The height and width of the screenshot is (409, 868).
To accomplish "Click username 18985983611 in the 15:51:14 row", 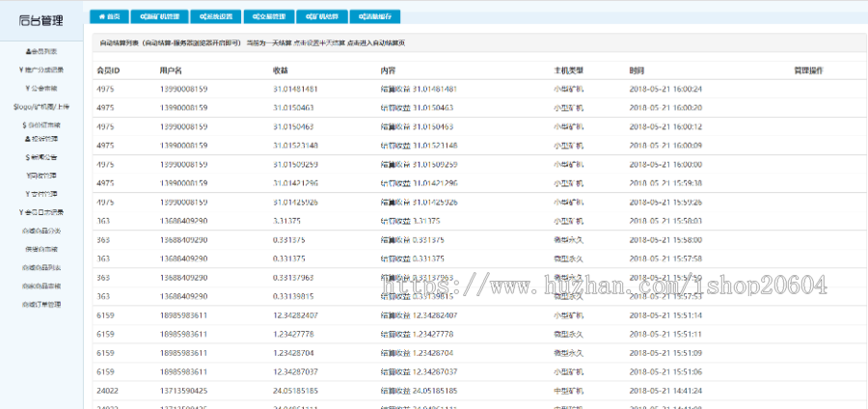I will [x=184, y=315].
